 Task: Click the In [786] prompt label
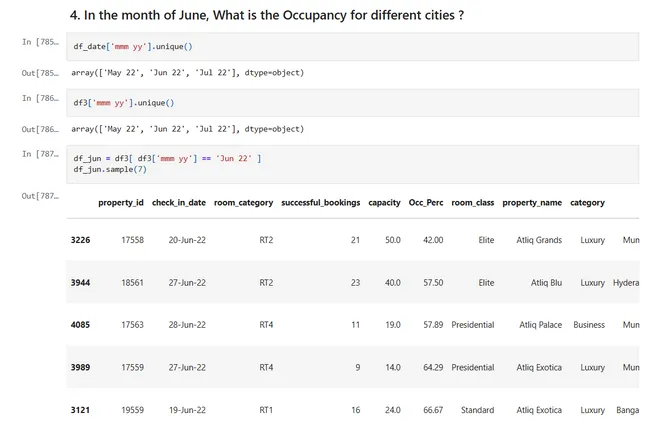[x=40, y=98]
